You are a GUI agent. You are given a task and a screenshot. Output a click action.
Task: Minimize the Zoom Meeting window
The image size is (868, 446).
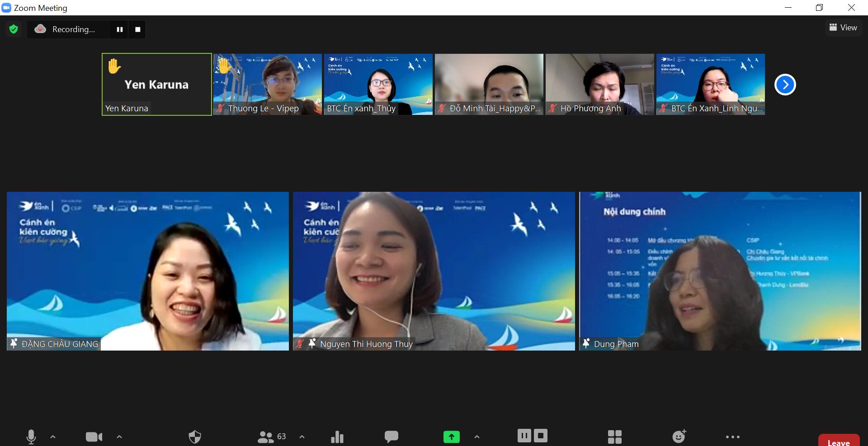(x=788, y=8)
